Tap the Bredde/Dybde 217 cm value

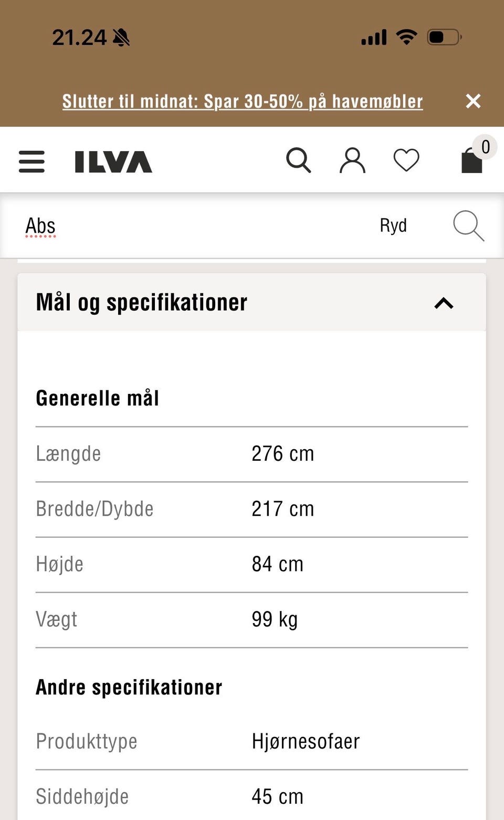[282, 509]
